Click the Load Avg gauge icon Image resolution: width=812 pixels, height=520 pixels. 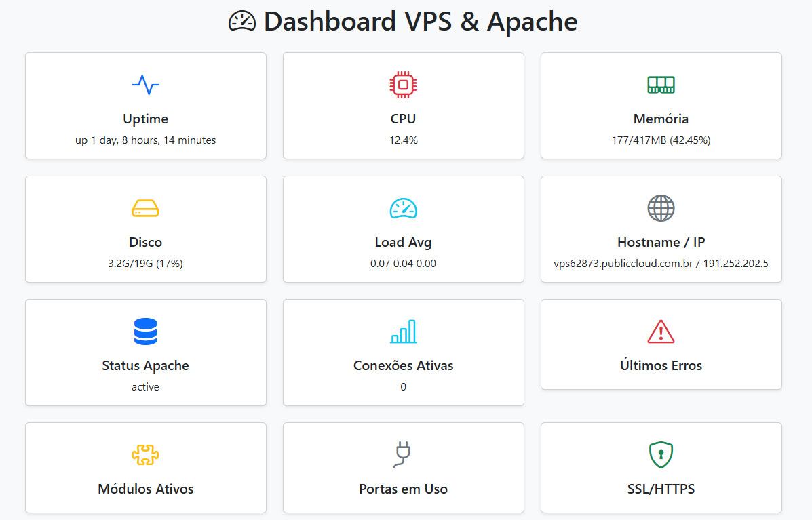[x=403, y=207]
